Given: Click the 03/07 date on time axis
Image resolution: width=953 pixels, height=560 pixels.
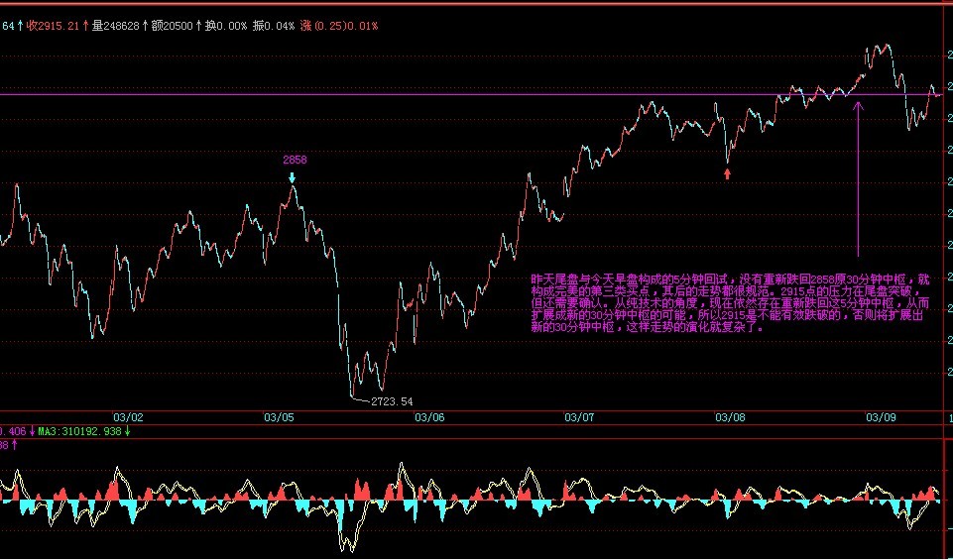Looking at the screenshot, I should coord(580,418).
